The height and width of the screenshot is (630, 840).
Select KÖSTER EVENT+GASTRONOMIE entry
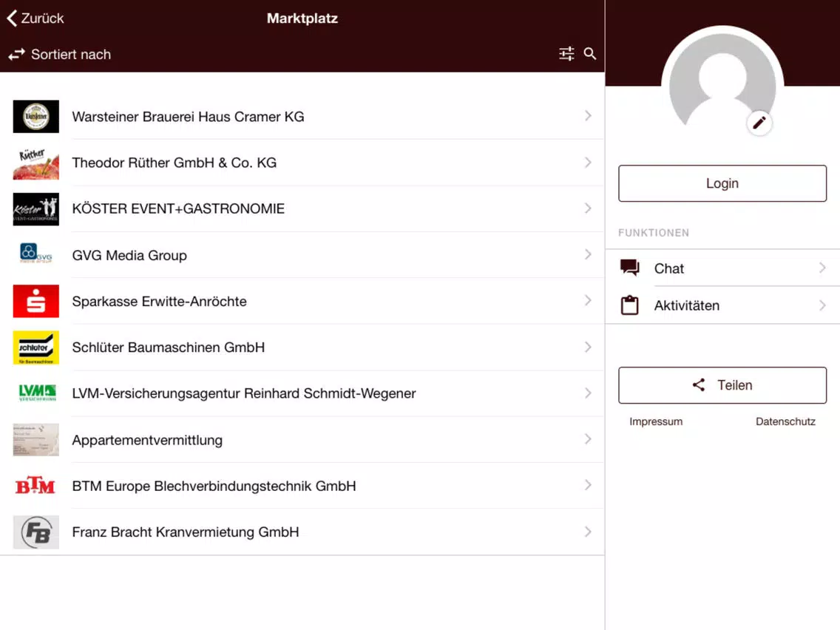302,209
